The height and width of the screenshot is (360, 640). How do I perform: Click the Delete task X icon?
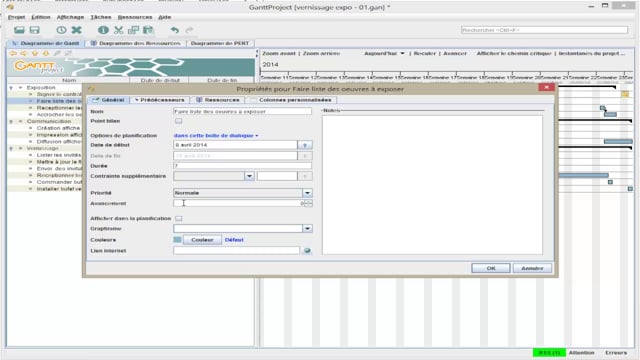pos(76,30)
